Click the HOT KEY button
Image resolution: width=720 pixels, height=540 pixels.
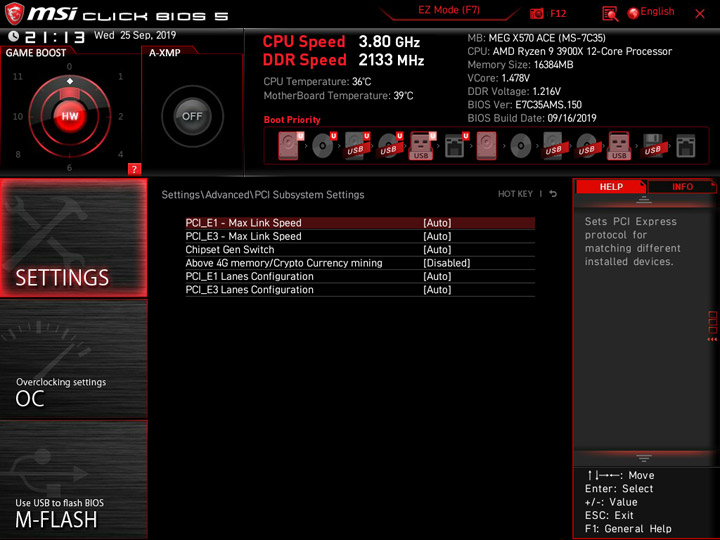coord(515,194)
